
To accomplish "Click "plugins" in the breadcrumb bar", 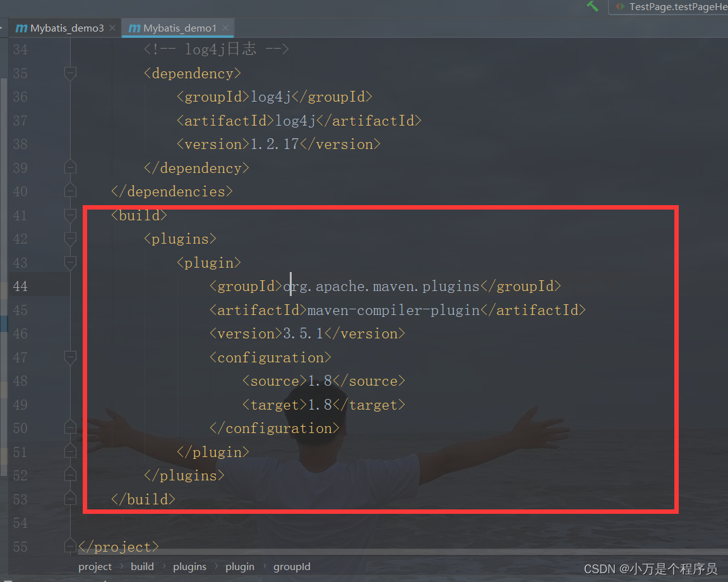I will pos(189,566).
